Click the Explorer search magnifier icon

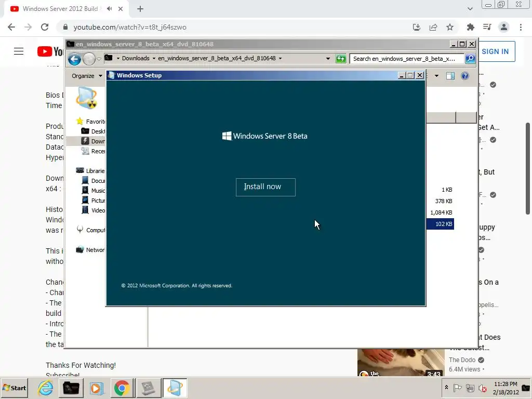coord(470,58)
